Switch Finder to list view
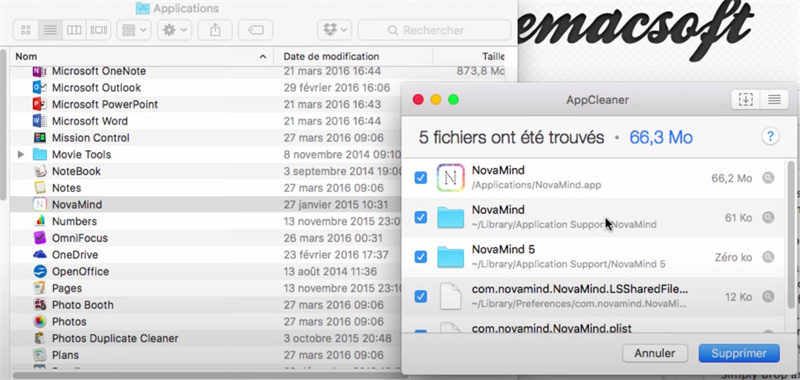This screenshot has height=380, width=800. click(50, 31)
